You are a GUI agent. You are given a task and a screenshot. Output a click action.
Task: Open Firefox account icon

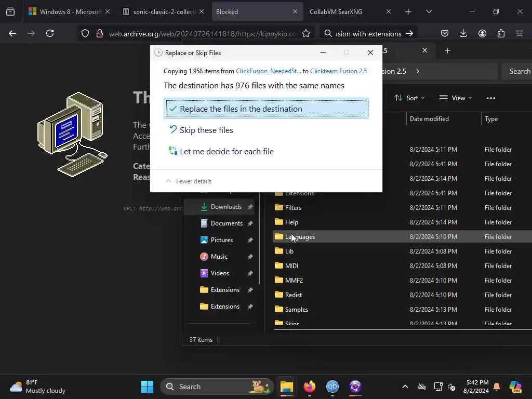pos(482,33)
